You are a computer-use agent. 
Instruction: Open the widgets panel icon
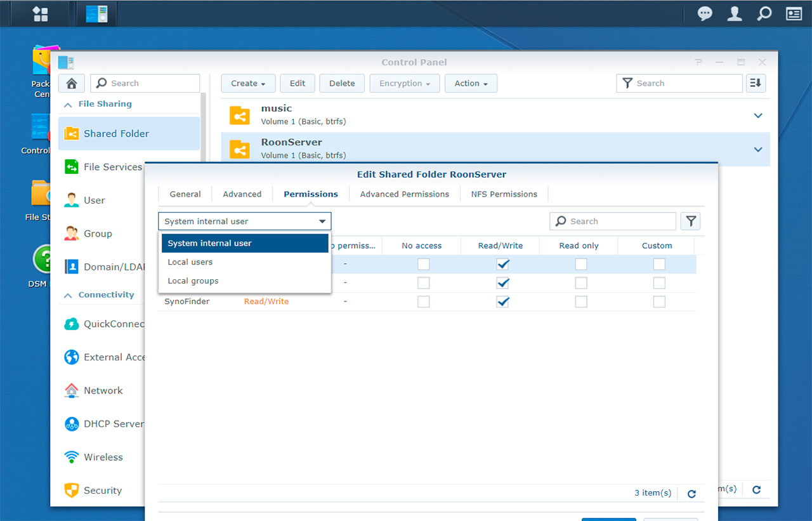(x=794, y=13)
